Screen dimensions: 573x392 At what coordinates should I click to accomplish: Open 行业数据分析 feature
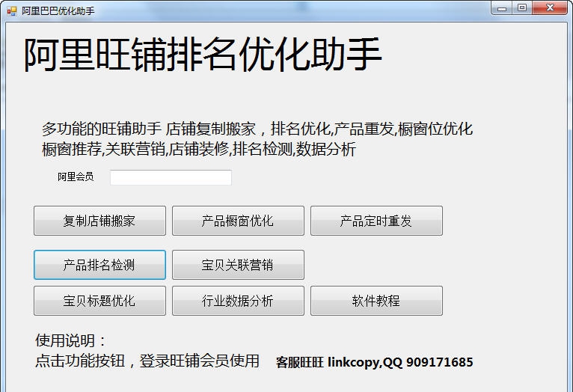click(238, 301)
